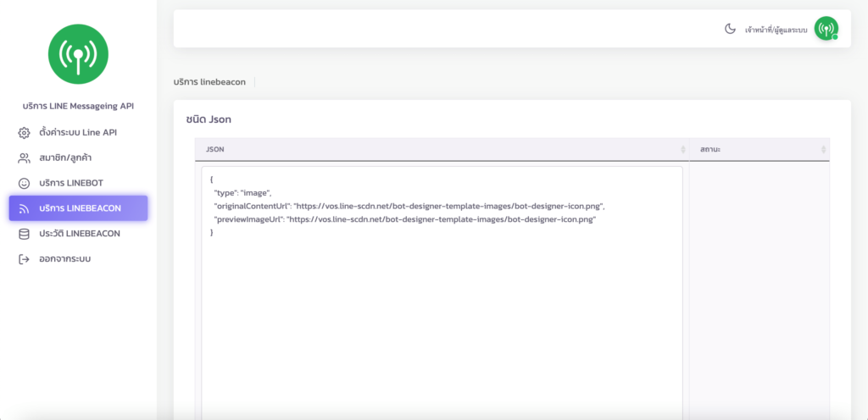This screenshot has height=420, width=868.
Task: Click the originalContentUrl line in JSON
Action: (409, 206)
